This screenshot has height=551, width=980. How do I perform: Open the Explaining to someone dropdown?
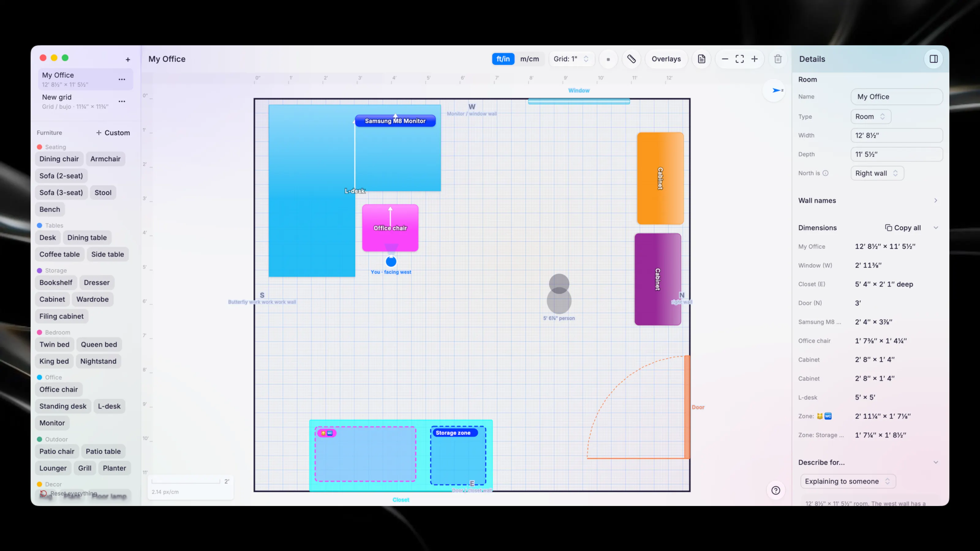pos(848,482)
